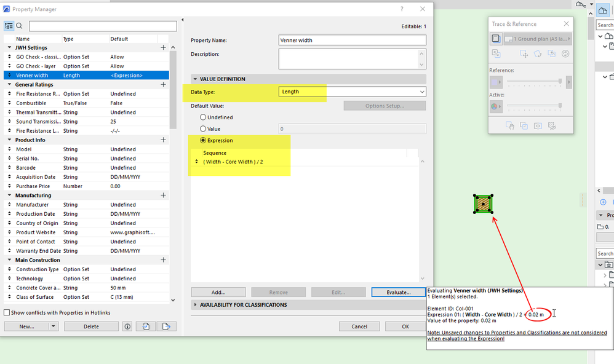Select the Combustible property row
614x364 pixels.
[87, 103]
